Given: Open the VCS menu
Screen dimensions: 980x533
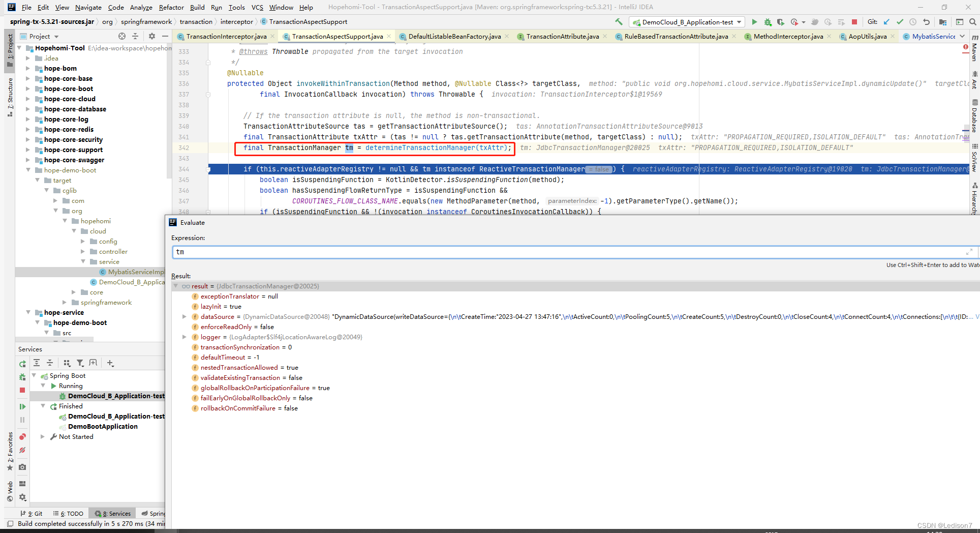Looking at the screenshot, I should click(x=257, y=7).
